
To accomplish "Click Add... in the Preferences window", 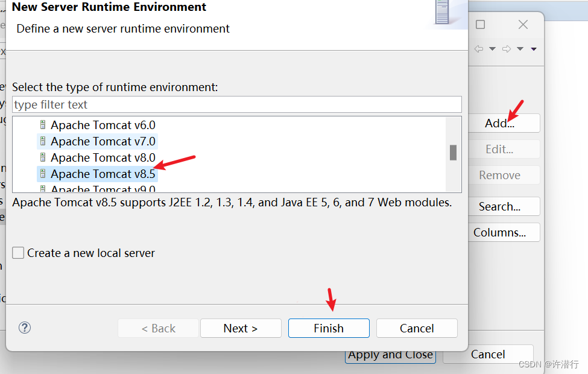I will coord(504,123).
